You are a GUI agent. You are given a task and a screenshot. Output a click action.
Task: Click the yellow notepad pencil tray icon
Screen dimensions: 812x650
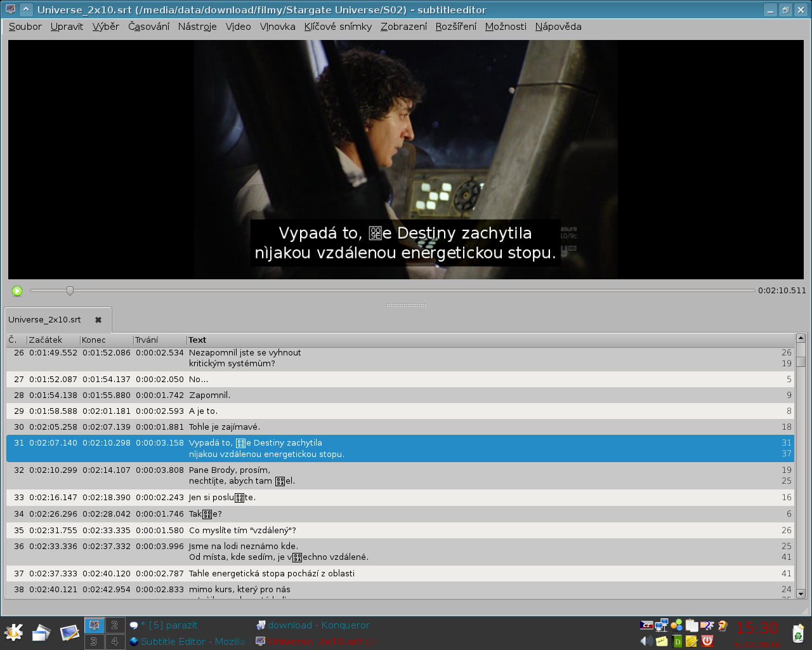(691, 641)
